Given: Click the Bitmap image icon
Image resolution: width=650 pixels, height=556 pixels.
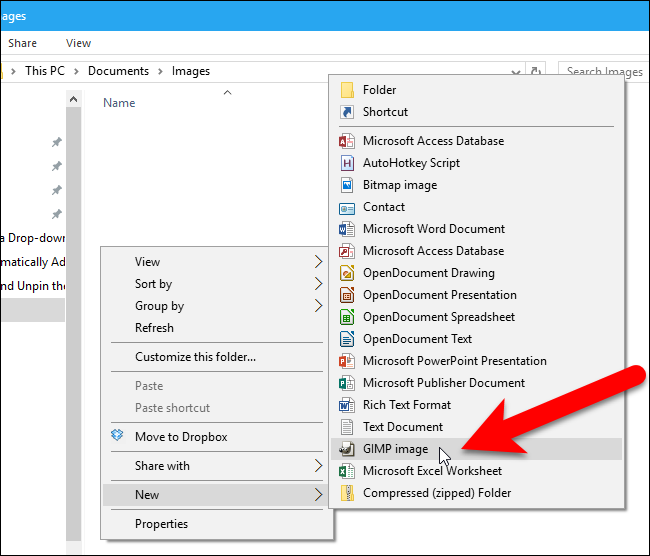Looking at the screenshot, I should click(x=347, y=185).
